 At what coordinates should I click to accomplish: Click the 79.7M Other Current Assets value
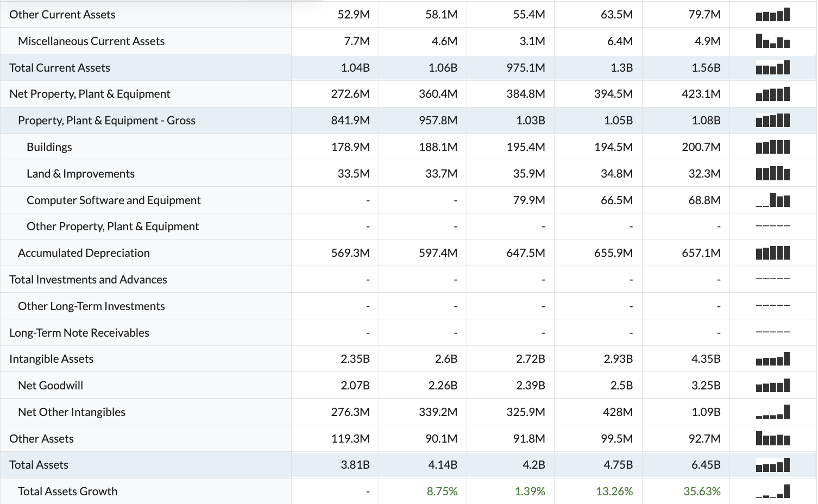tap(704, 15)
